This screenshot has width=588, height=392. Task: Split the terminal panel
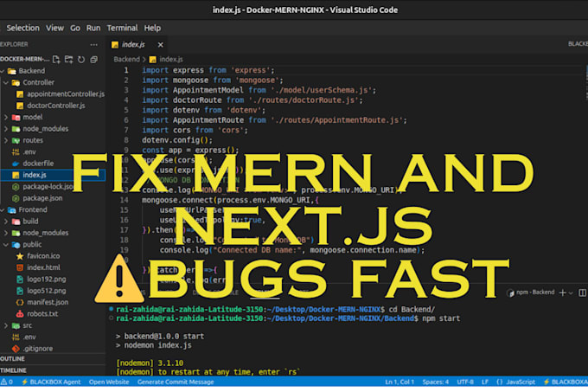[x=582, y=293]
